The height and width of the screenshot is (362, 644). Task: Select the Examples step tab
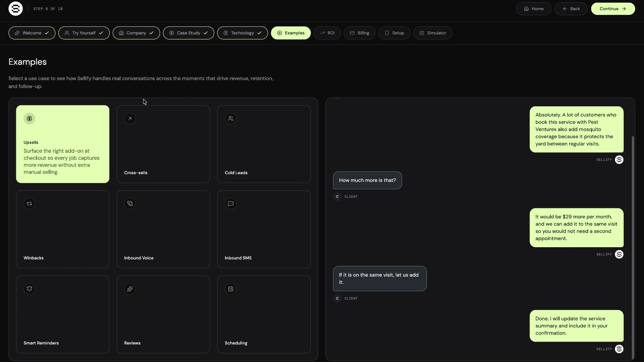(x=291, y=33)
